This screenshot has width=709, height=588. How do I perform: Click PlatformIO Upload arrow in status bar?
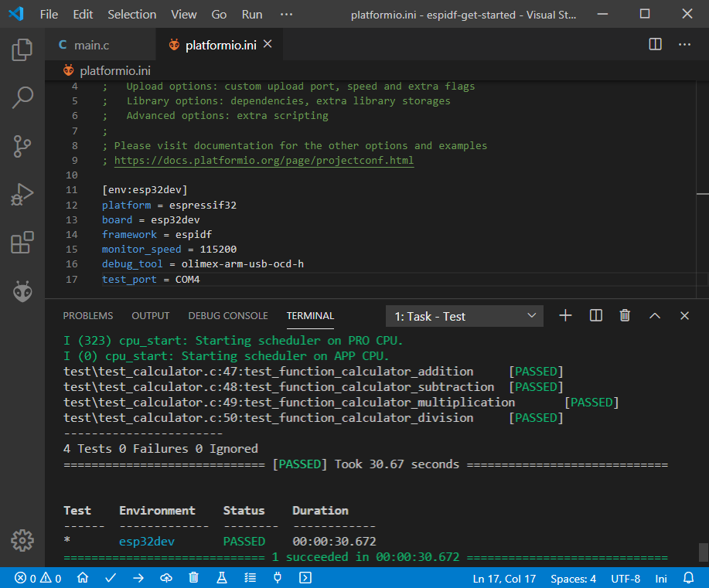coord(138,578)
